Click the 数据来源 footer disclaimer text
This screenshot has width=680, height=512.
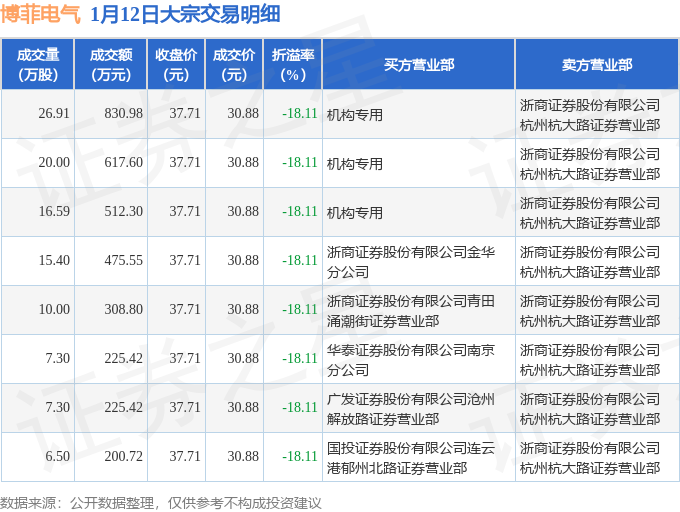point(160,503)
